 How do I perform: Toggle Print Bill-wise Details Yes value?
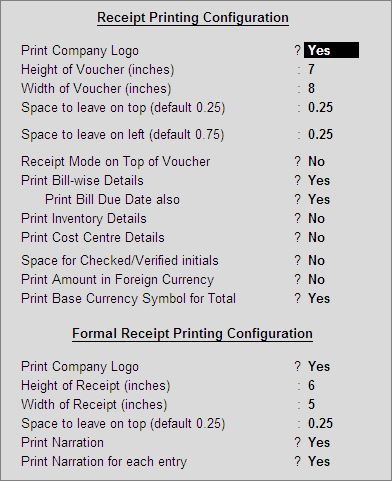point(319,181)
